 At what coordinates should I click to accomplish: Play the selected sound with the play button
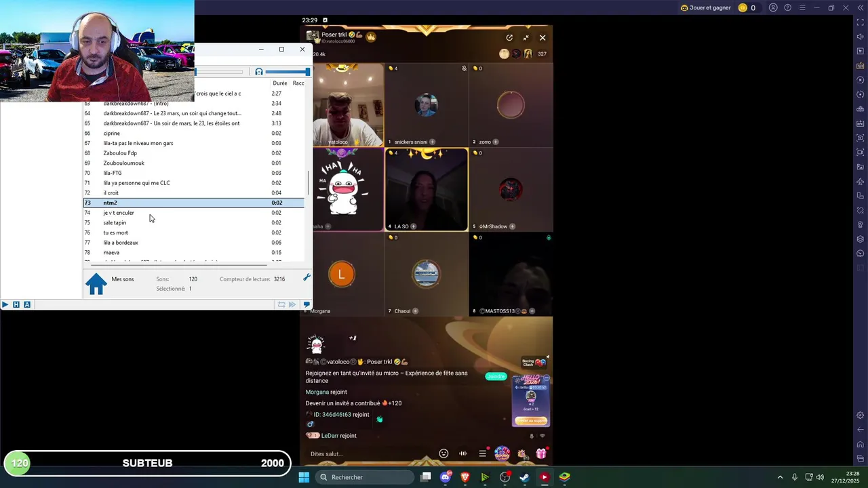pyautogui.click(x=5, y=304)
